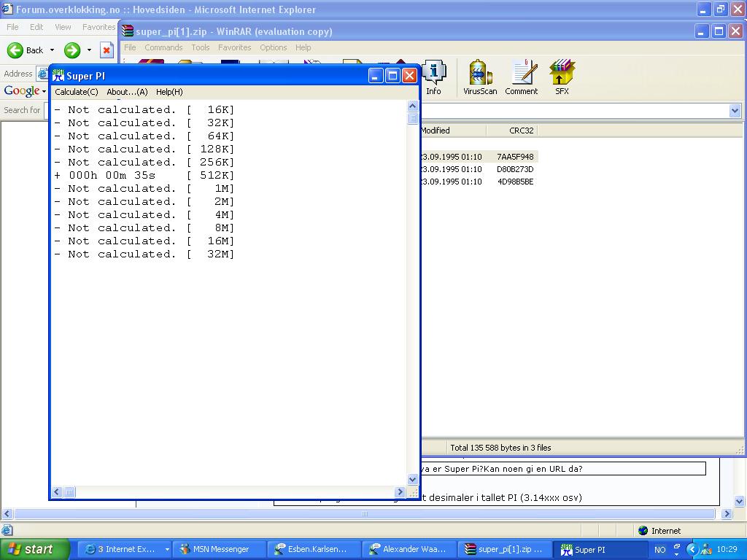Open Esben.Karlsen chat from taskbar

[x=314, y=549]
